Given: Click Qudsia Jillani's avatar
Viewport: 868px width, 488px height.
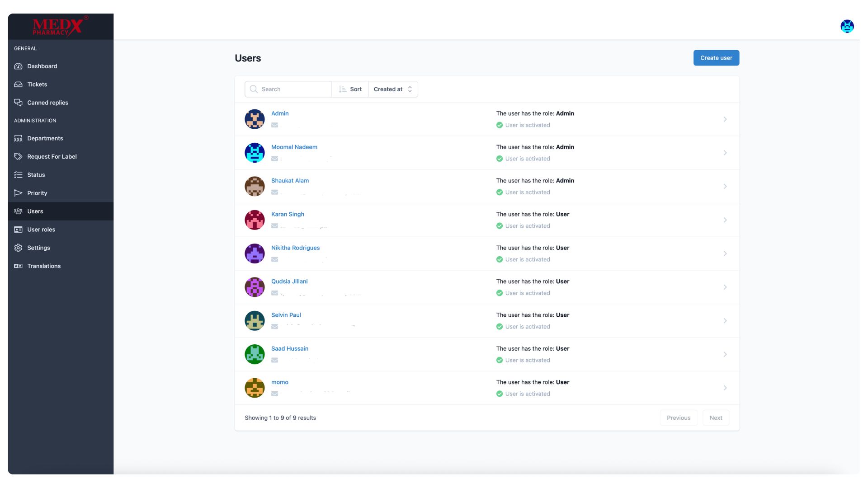Looking at the screenshot, I should (255, 287).
